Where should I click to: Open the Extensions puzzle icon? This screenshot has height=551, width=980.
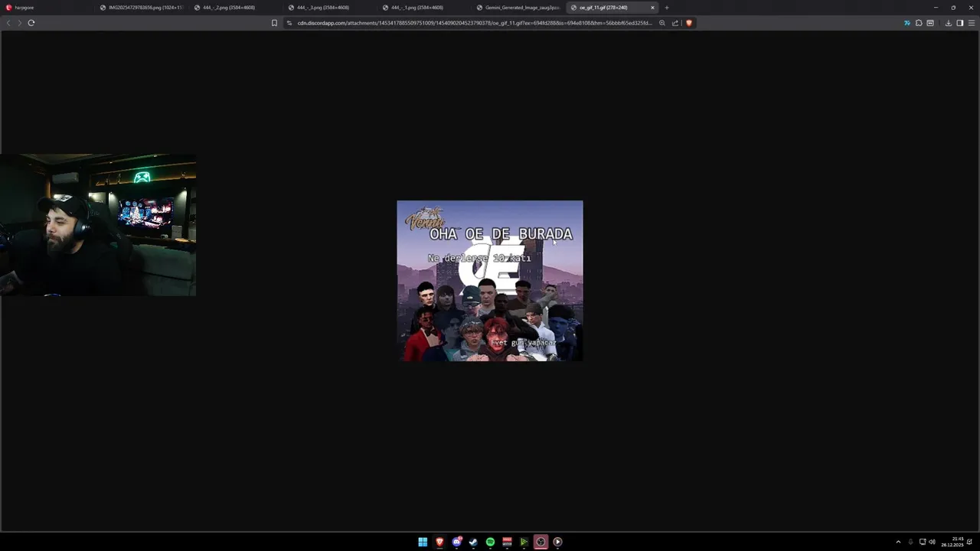919,23
